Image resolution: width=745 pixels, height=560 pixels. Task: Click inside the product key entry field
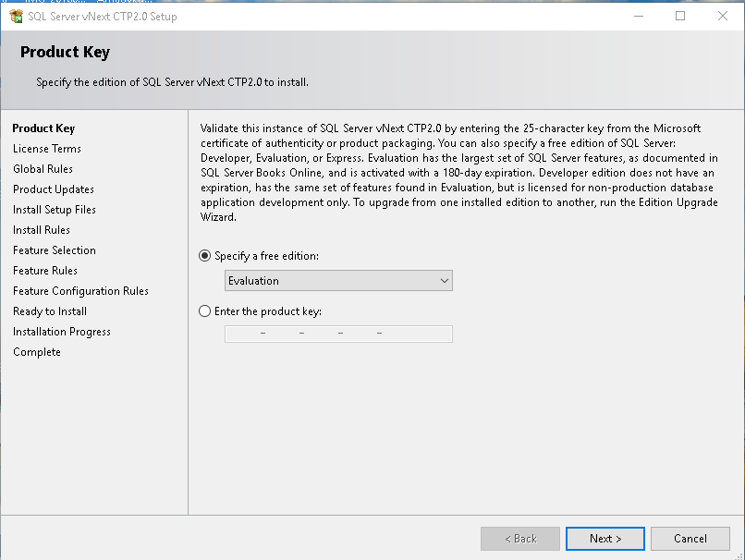(x=338, y=334)
